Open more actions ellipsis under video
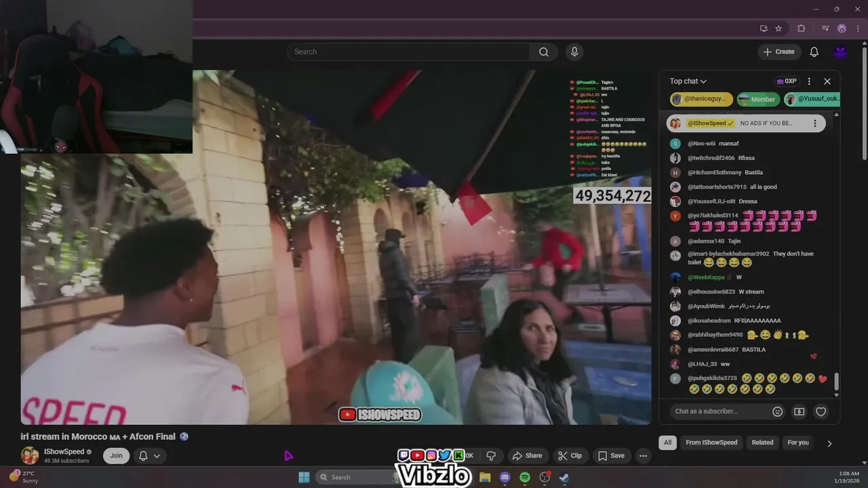Screen dimensions: 868x488 643,455
